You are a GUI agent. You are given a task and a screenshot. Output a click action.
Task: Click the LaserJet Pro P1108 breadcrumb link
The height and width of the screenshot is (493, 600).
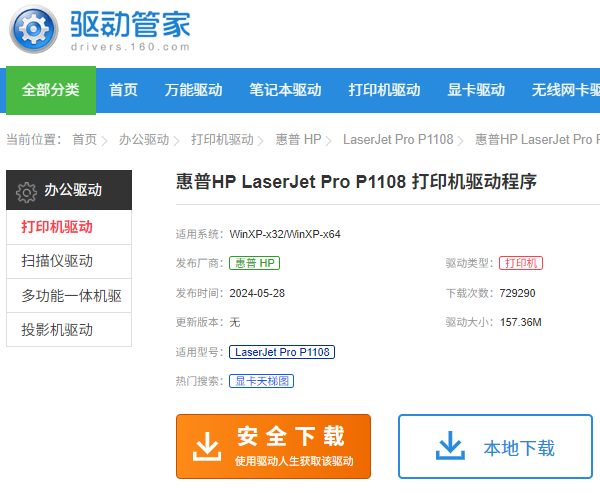point(398,139)
